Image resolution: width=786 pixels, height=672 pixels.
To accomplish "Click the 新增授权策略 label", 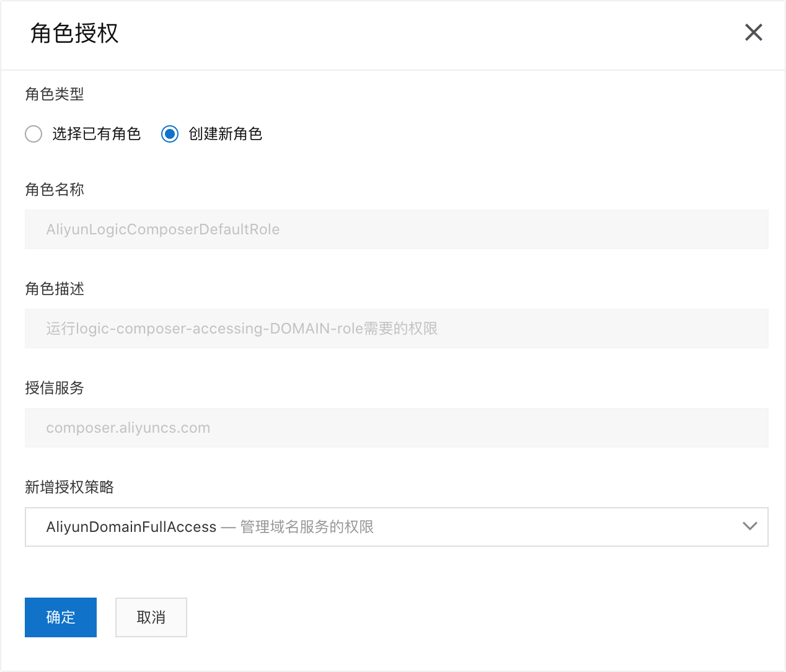I will click(69, 487).
